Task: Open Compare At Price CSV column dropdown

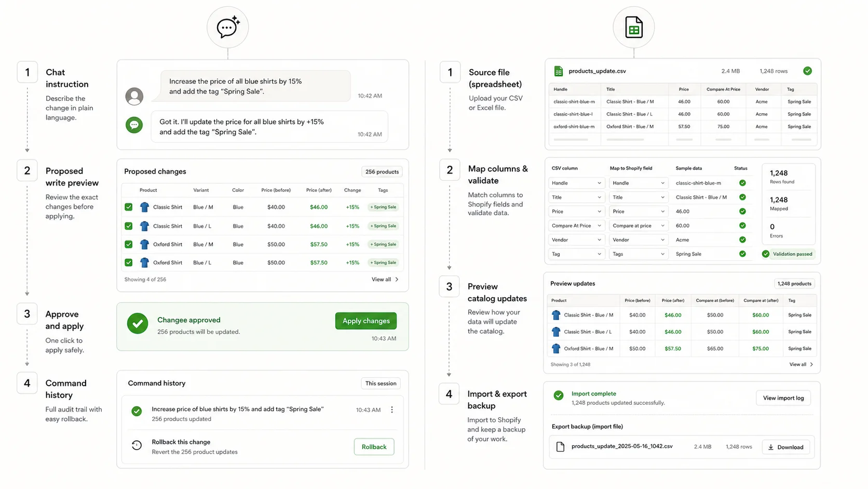Action: click(x=576, y=226)
